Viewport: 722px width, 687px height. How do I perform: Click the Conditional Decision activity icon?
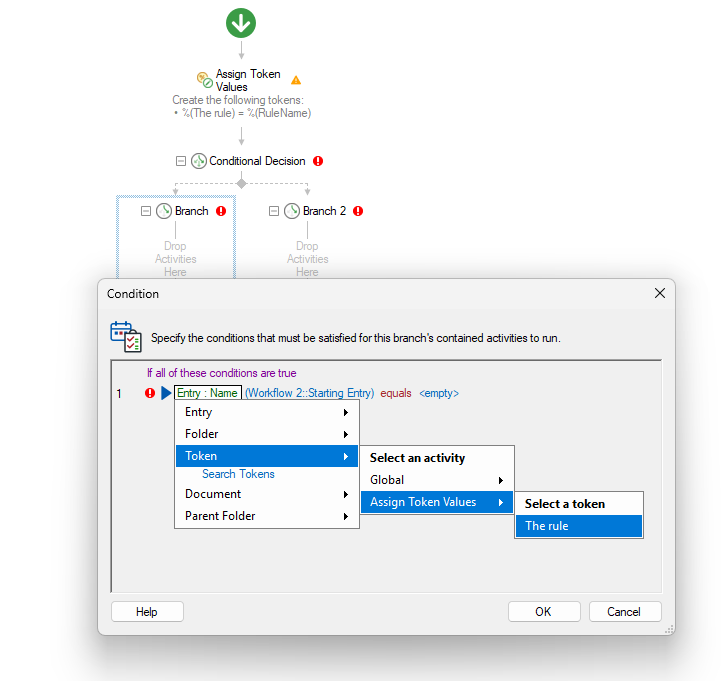(x=199, y=161)
